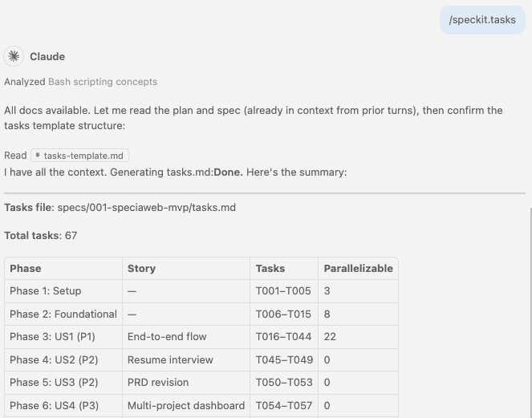Click the "Resume interview" story cell

[170, 359]
